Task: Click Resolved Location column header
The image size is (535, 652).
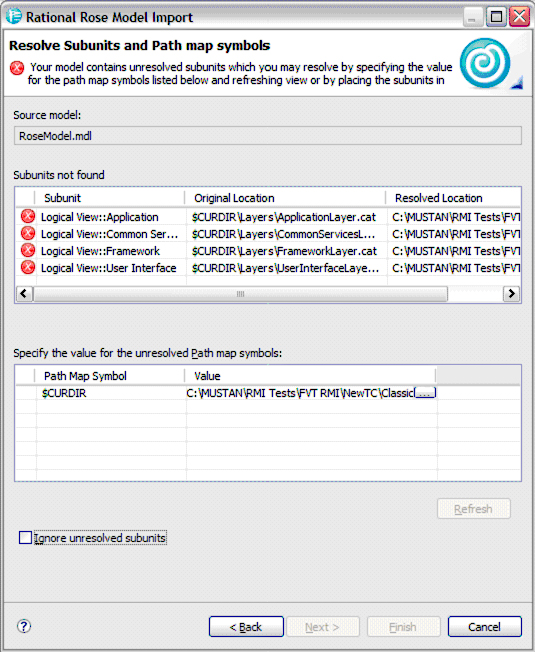Action: point(453,198)
